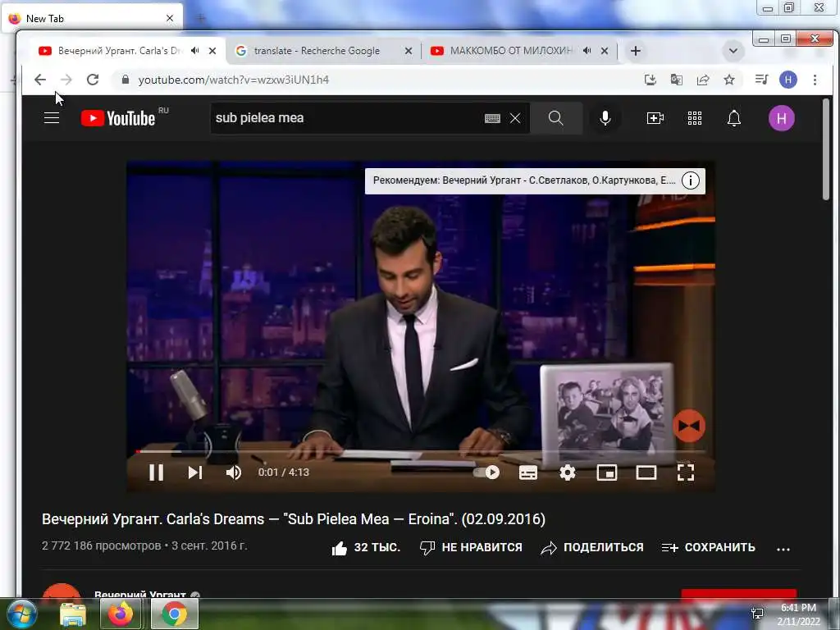The height and width of the screenshot is (630, 840).
Task: Click the view count '2 772 186 просмотров'
Action: [101, 546]
